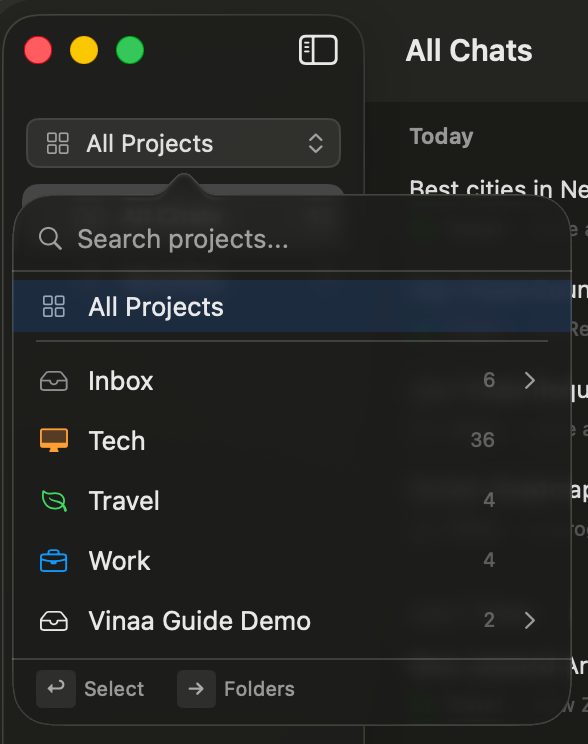The width and height of the screenshot is (588, 744).
Task: Pick the Work project entry
Action: 292,560
